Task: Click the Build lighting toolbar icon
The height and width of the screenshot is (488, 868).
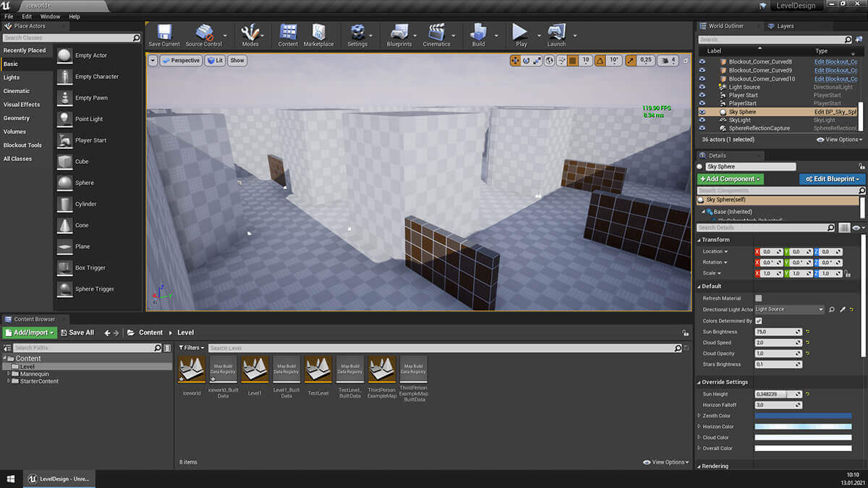Action: [x=478, y=33]
